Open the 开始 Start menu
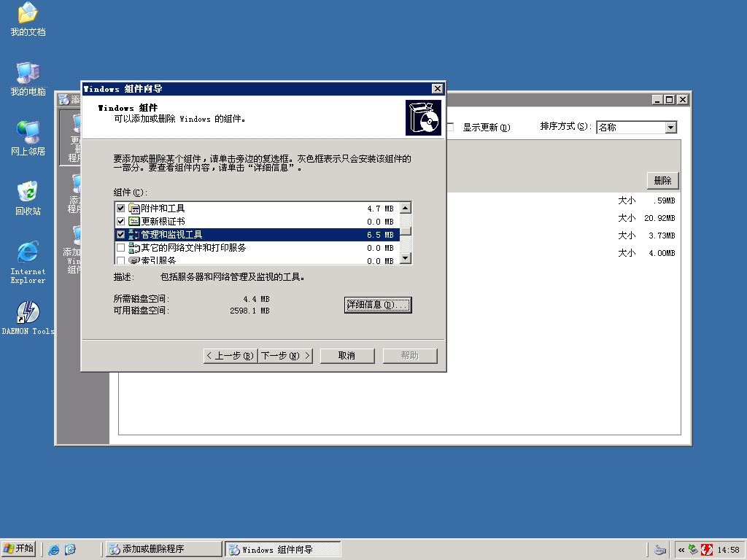Viewport: 747px width, 560px height. pos(19,549)
